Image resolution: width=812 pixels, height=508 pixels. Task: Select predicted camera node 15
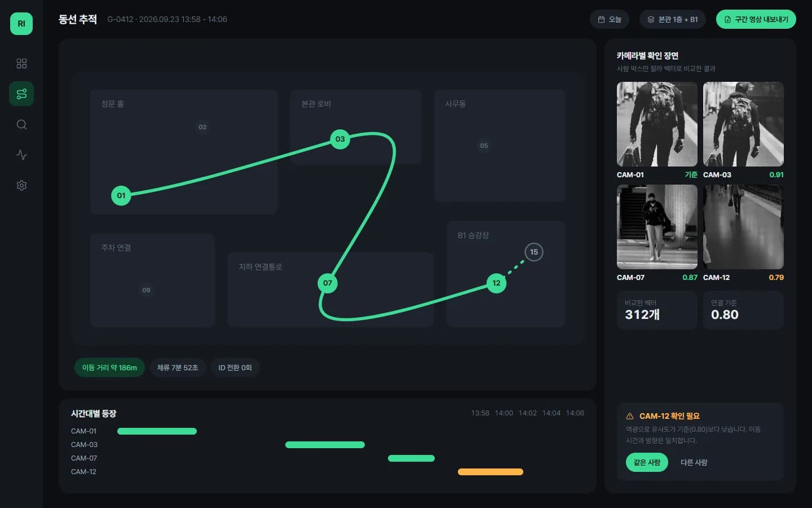point(534,252)
